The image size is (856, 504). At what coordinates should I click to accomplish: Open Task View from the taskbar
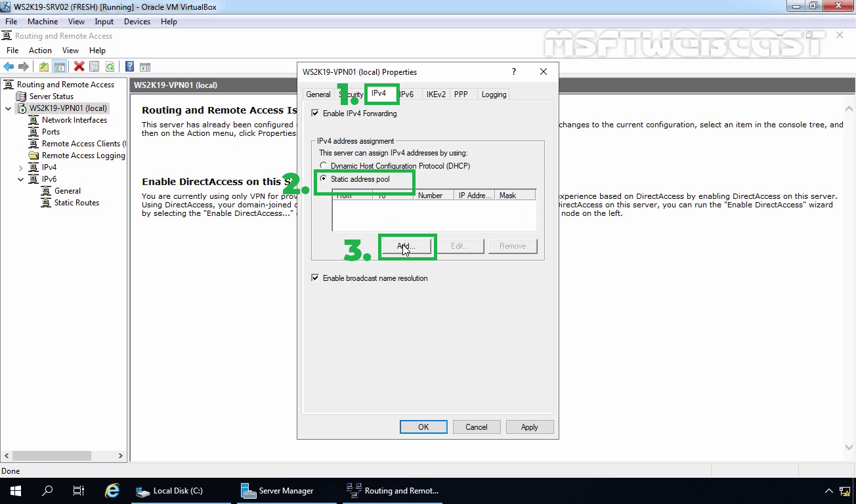(78, 491)
